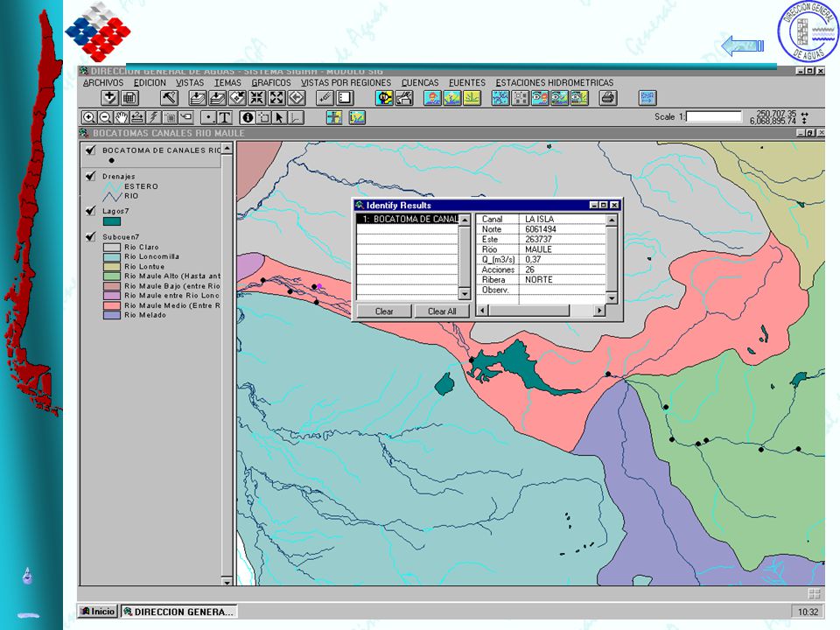
Task: Click the Identify Results horizontal scroll right arrow
Action: point(600,310)
